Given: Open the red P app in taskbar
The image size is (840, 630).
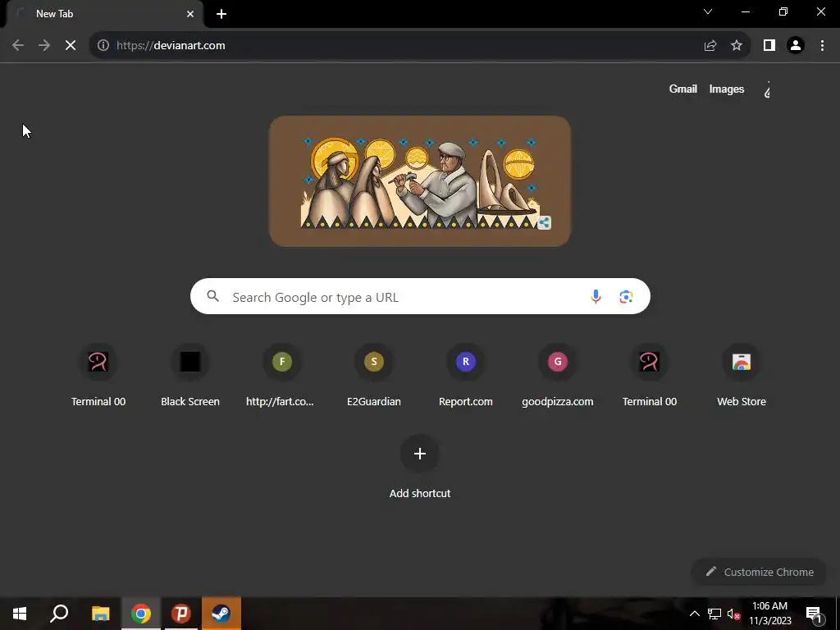Looking at the screenshot, I should (x=181, y=614).
